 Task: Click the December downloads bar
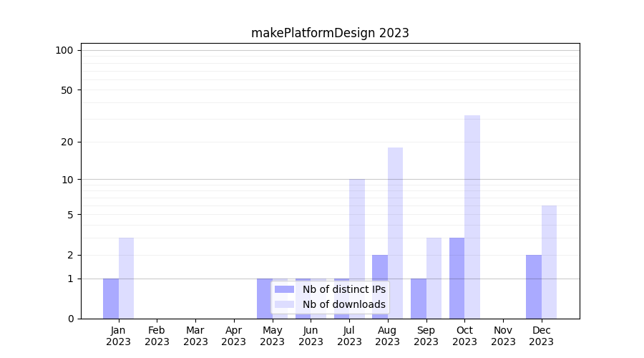[x=549, y=262]
